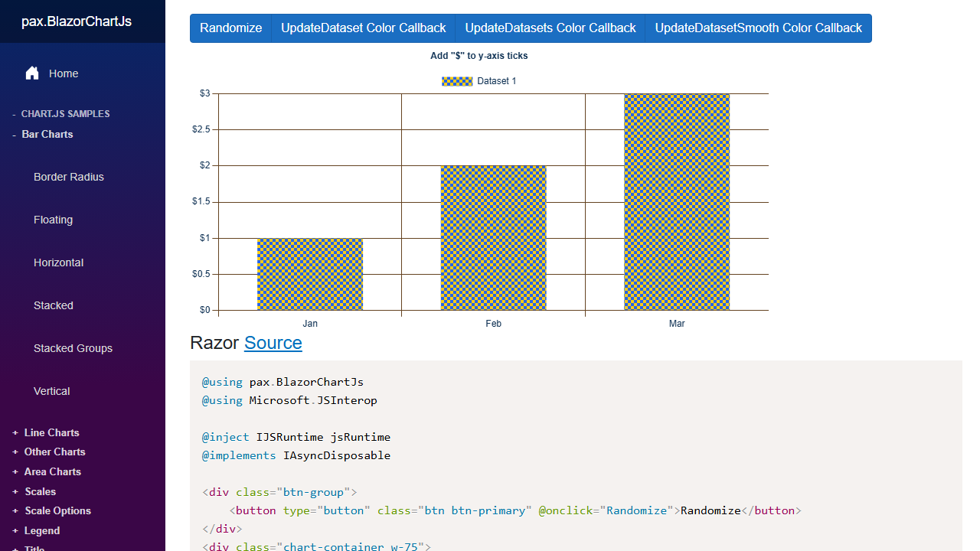
Task: Click UpdateDatasets Color Callback button
Action: click(x=550, y=28)
